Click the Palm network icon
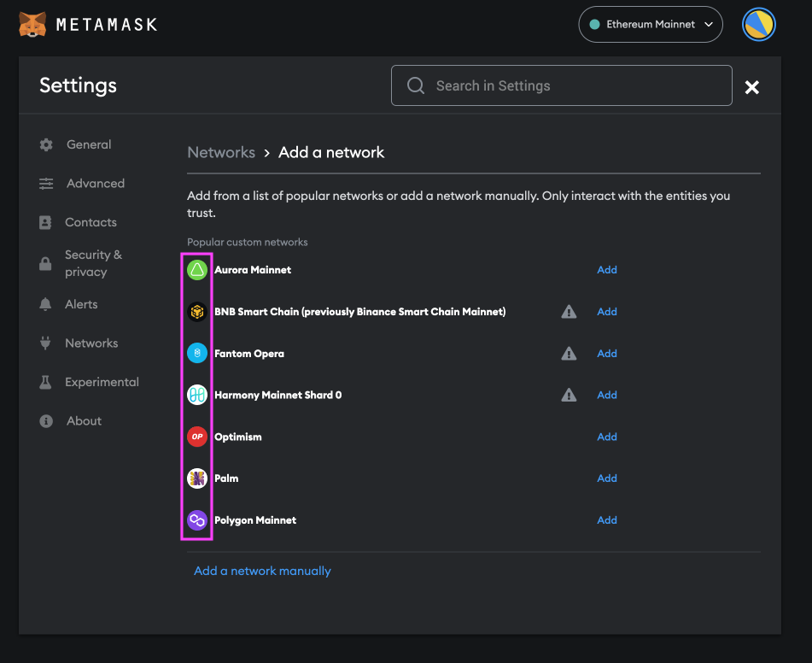This screenshot has height=663, width=812. pyautogui.click(x=196, y=478)
